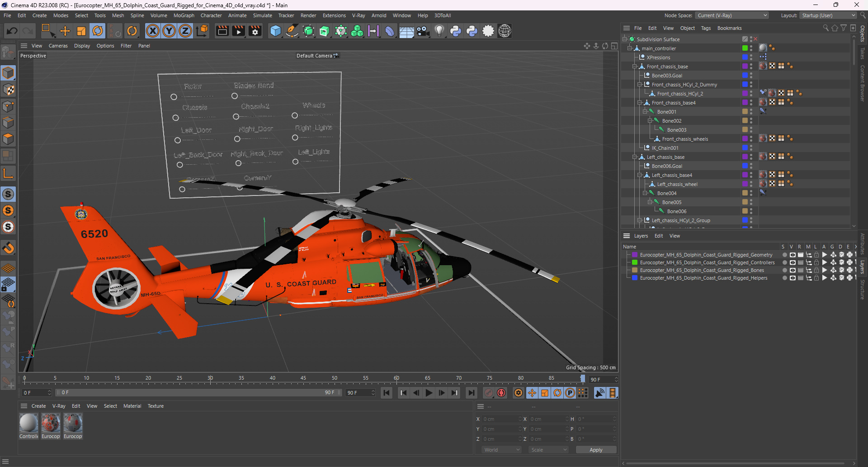Open the Simulate menu

tap(262, 15)
